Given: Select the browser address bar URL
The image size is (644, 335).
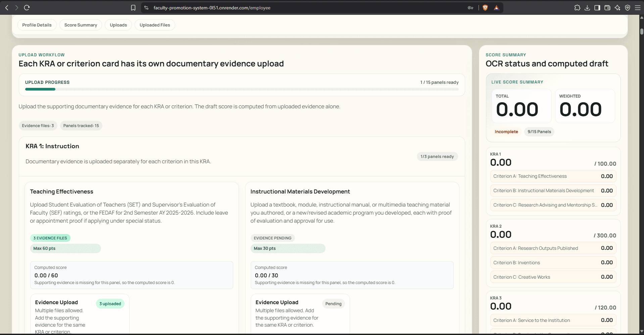Looking at the screenshot, I should pyautogui.click(x=212, y=8).
